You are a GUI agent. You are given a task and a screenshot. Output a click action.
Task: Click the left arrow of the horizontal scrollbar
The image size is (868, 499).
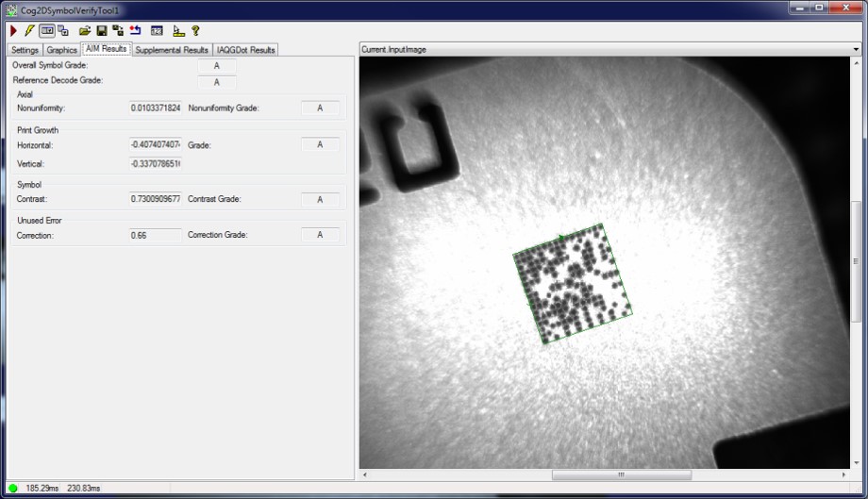(x=364, y=474)
